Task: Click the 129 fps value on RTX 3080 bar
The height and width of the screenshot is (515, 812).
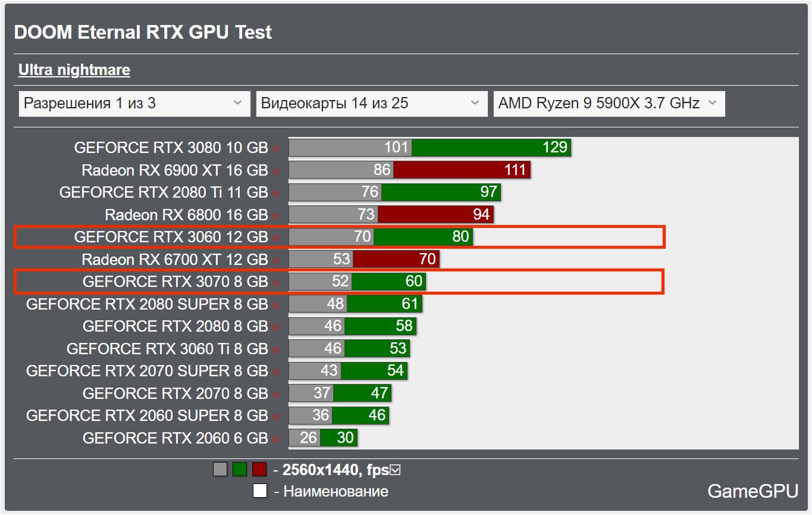Action: coord(555,147)
